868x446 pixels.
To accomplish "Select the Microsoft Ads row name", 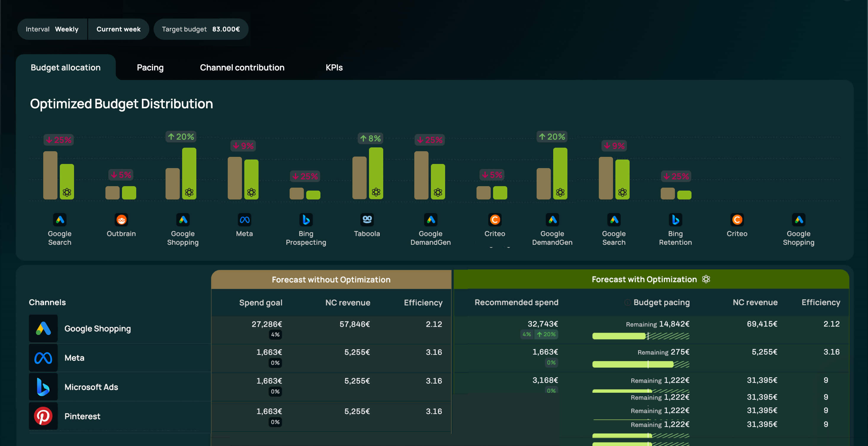I will [91, 387].
